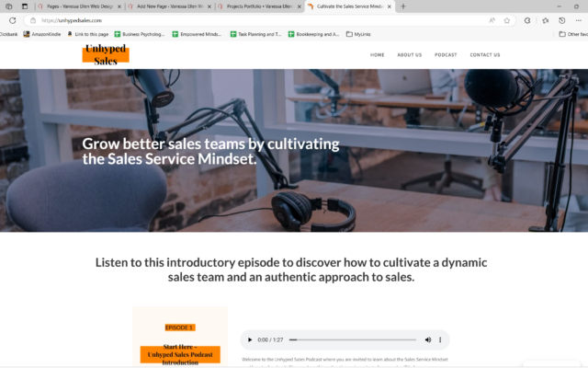The image size is (588, 368).
Task: Open Settings and more ellipsis menu
Action: [578, 20]
